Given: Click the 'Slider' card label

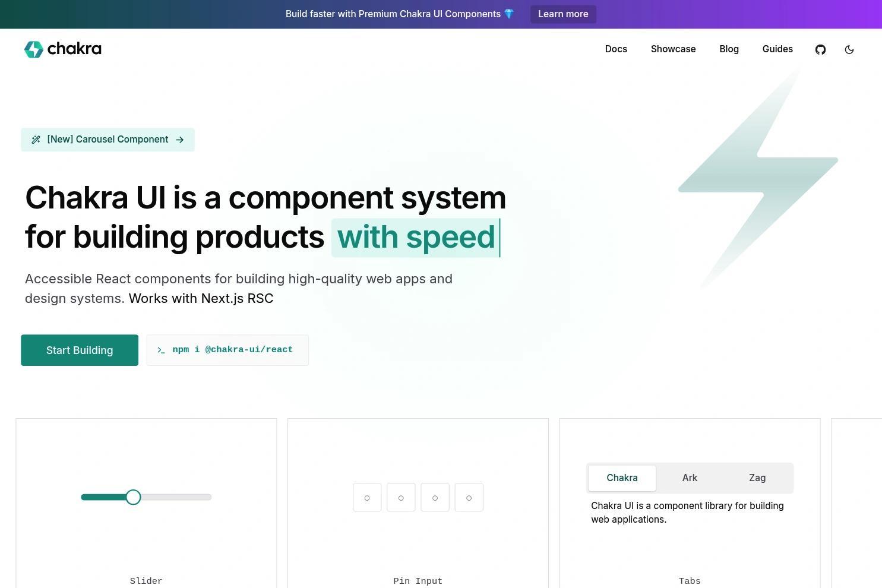Looking at the screenshot, I should point(146,581).
